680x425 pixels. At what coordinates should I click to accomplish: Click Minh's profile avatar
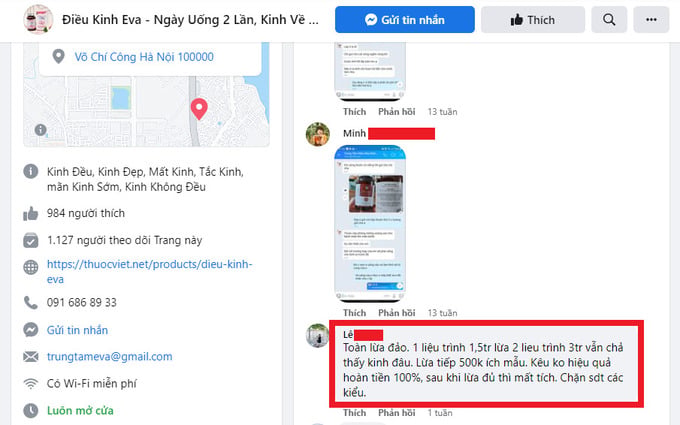[318, 134]
